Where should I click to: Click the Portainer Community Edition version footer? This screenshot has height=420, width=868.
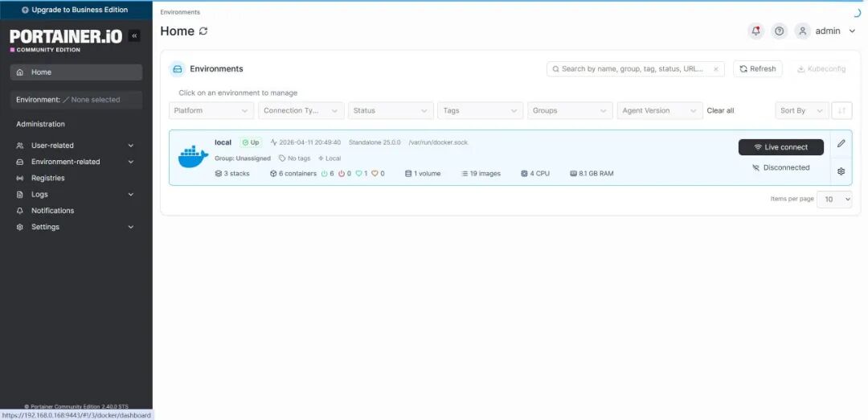[76, 406]
